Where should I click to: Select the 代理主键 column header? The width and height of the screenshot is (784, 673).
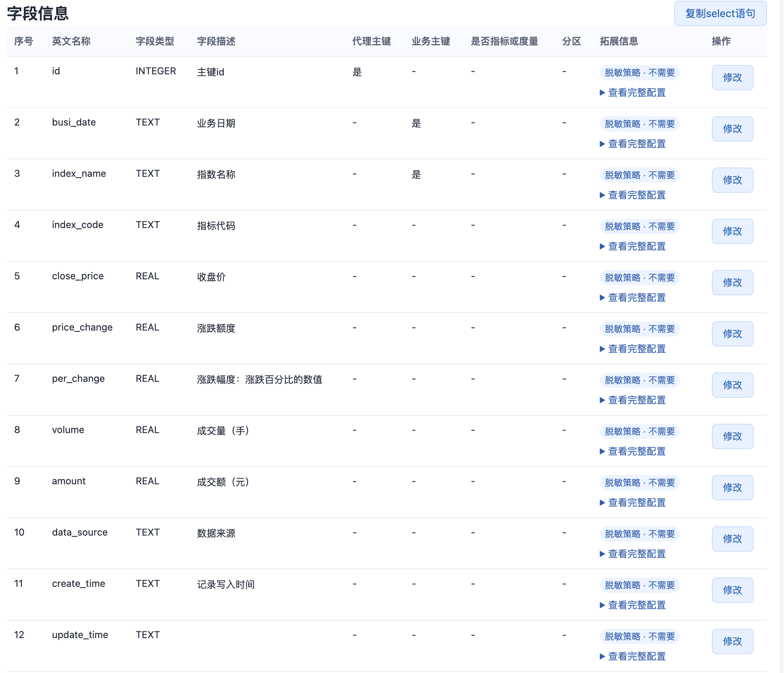[x=372, y=41]
